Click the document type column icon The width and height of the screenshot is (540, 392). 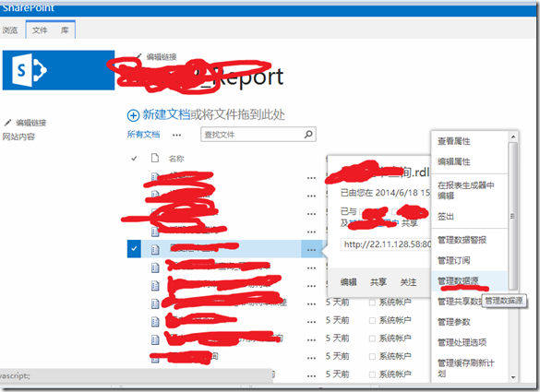pyautogui.click(x=155, y=158)
